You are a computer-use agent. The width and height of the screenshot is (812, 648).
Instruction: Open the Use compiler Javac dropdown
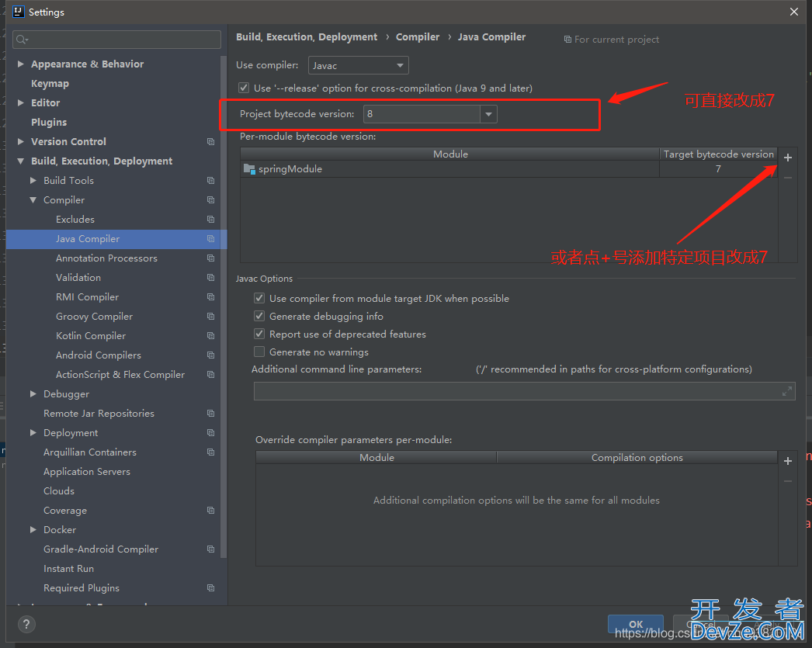point(359,66)
